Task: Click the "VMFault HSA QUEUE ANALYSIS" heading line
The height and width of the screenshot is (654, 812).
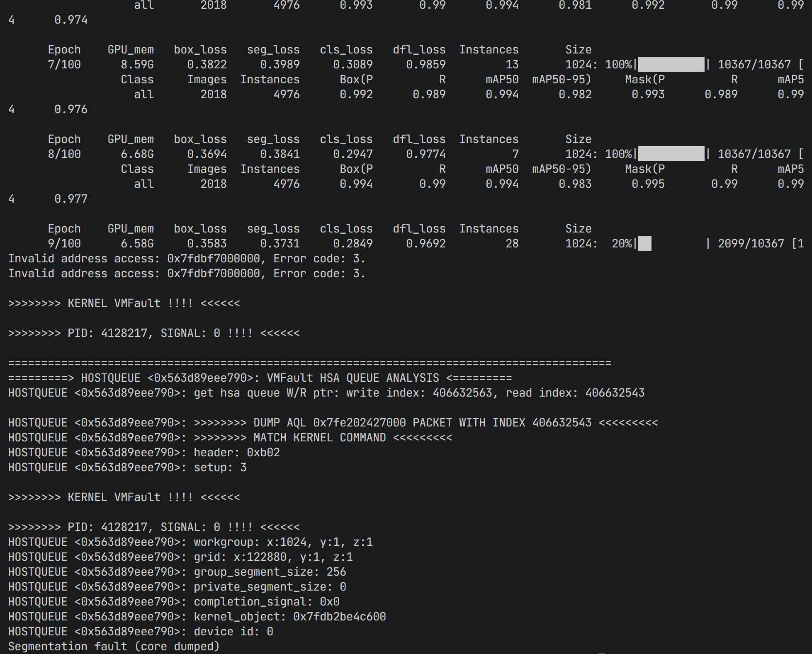Action: click(x=260, y=378)
